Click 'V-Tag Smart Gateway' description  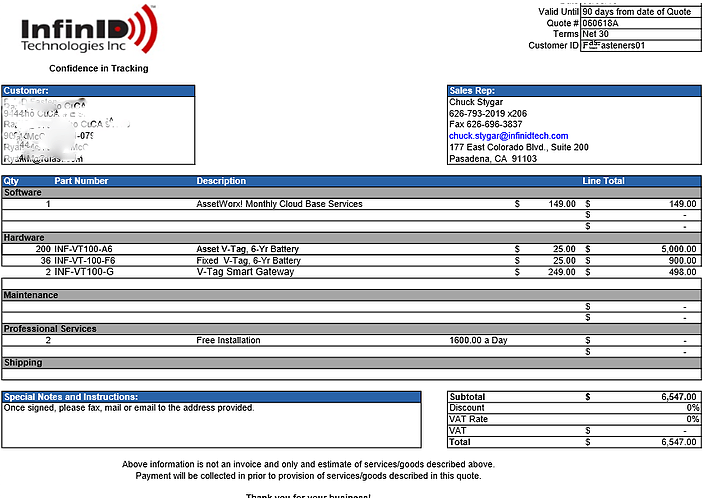pos(245,272)
